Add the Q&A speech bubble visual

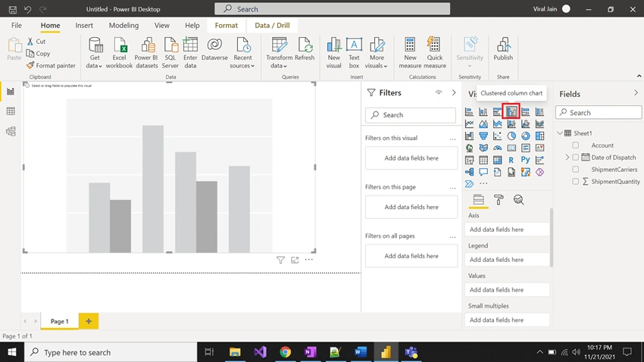(483, 172)
